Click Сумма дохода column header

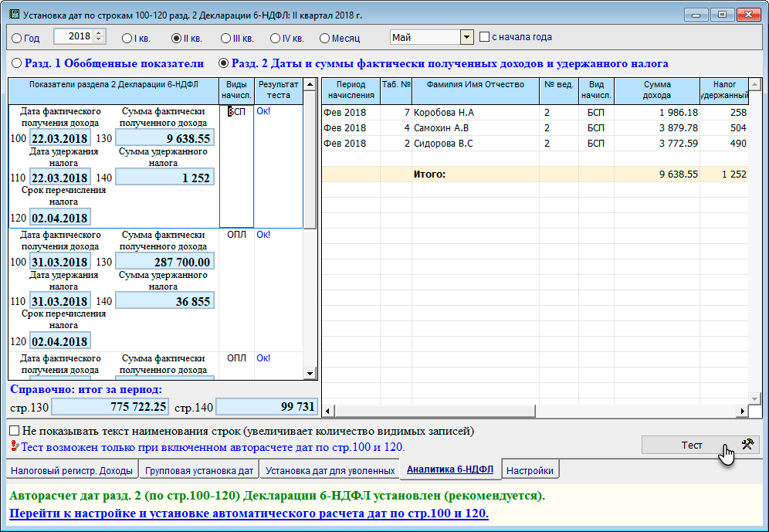point(657,90)
